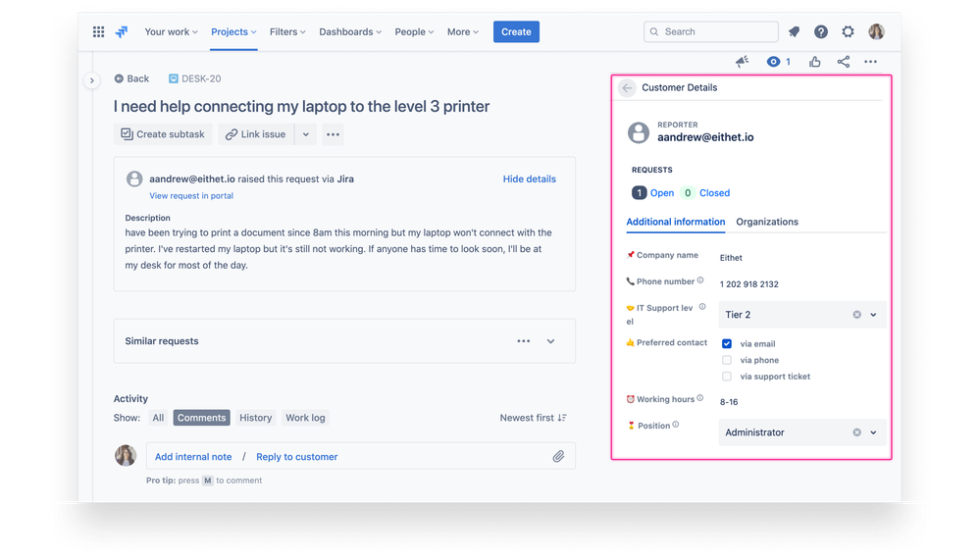
Task: Show History activity
Action: (x=256, y=418)
